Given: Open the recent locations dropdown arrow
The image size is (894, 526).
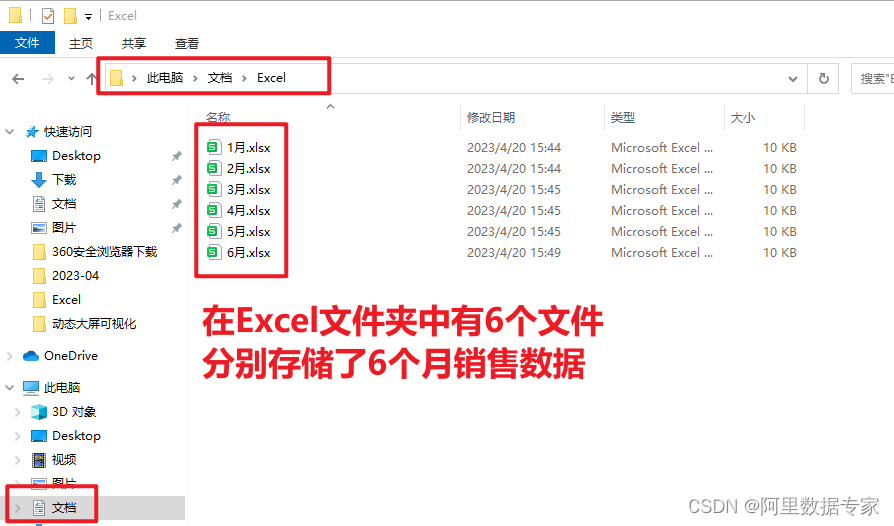Looking at the screenshot, I should pos(71,79).
